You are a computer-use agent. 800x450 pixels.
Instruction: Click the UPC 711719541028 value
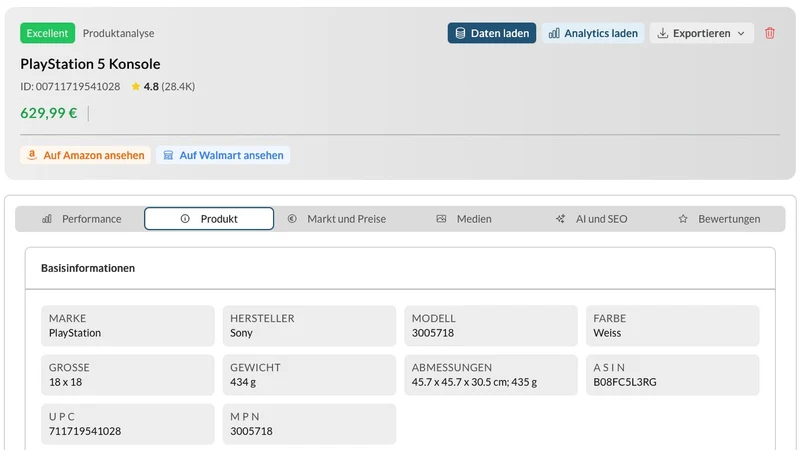pyautogui.click(x=85, y=431)
